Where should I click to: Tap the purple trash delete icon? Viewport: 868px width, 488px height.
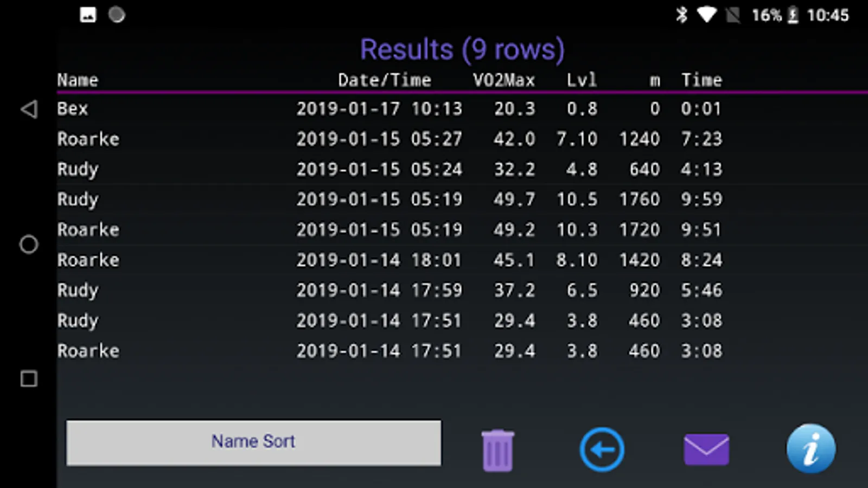tap(497, 450)
